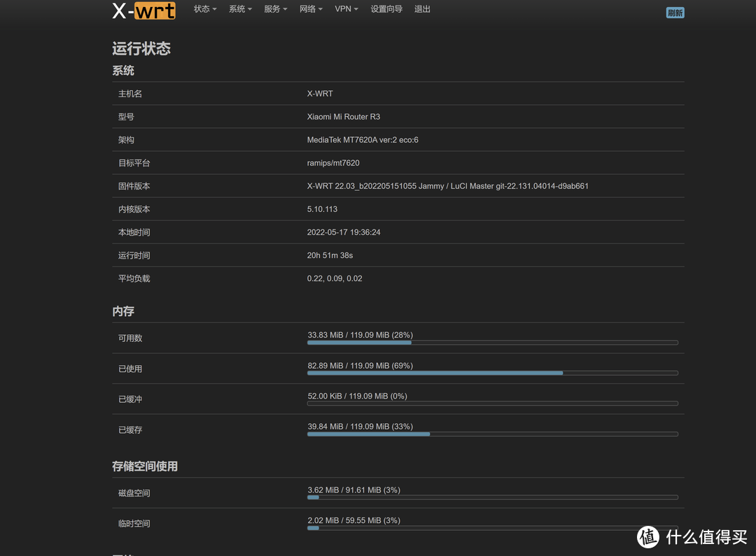Select the target platform ramips/mt7620
This screenshot has width=756, height=556.
pos(333,163)
